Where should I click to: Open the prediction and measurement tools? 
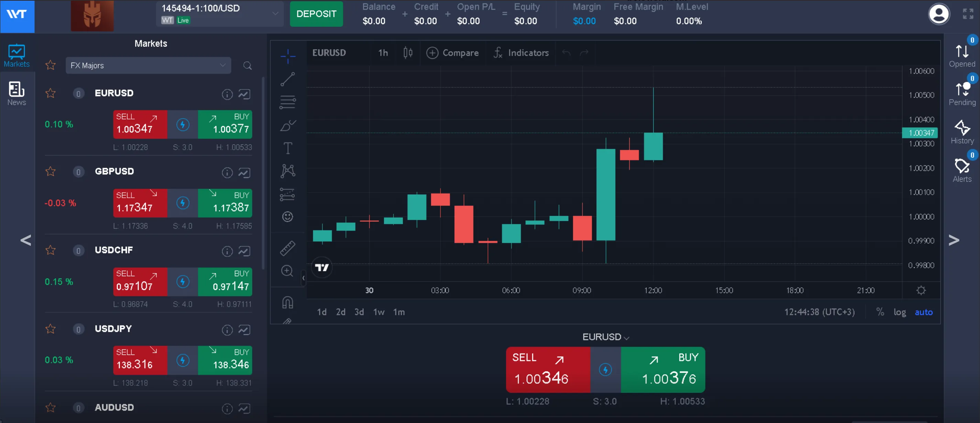tap(287, 194)
